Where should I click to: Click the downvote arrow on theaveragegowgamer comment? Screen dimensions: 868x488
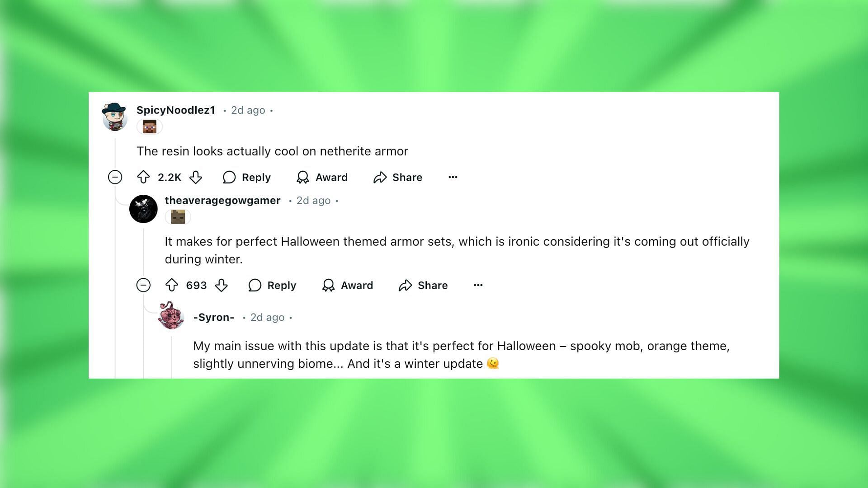coord(221,285)
